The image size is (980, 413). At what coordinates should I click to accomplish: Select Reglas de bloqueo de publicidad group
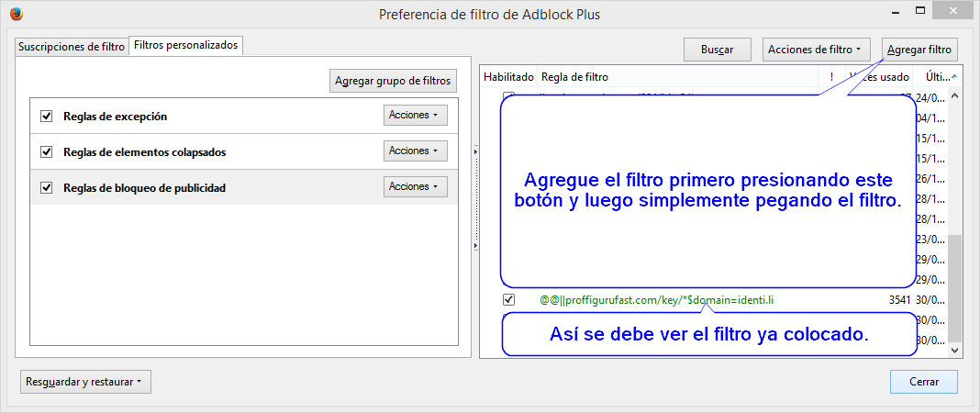pyautogui.click(x=244, y=187)
